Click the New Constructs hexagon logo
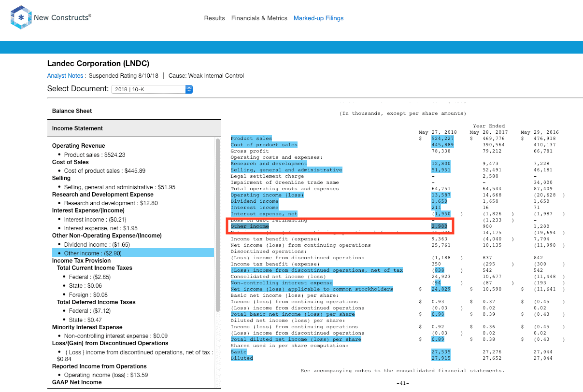 pos(21,18)
